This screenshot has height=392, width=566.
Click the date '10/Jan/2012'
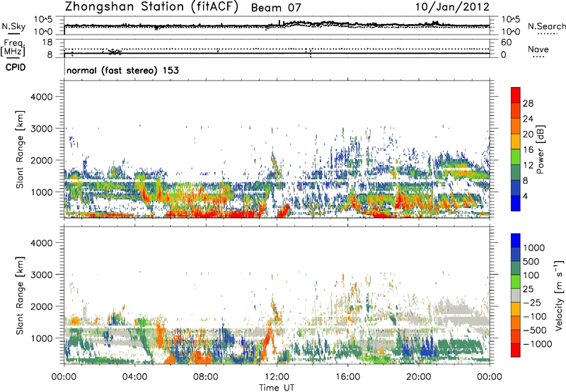[452, 7]
